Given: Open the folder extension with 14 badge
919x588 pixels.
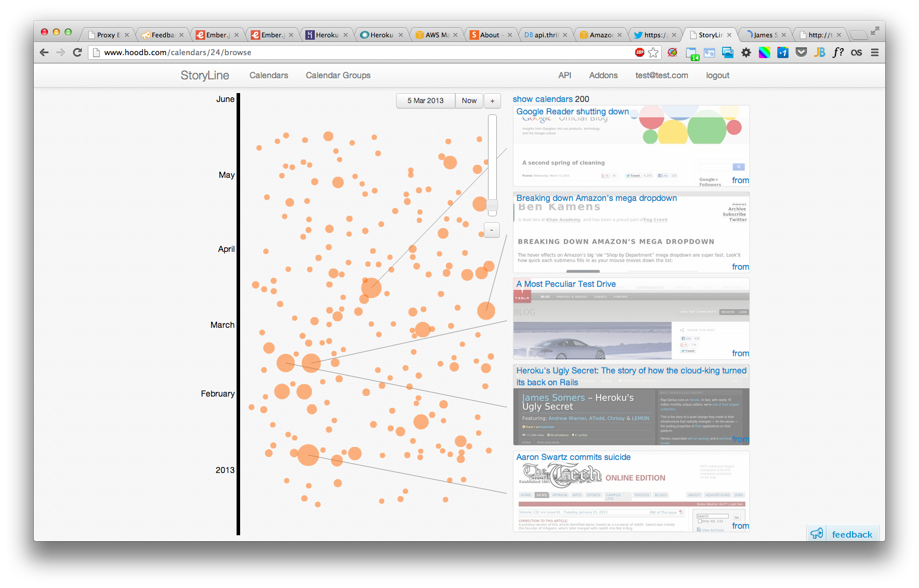Looking at the screenshot, I should [692, 53].
